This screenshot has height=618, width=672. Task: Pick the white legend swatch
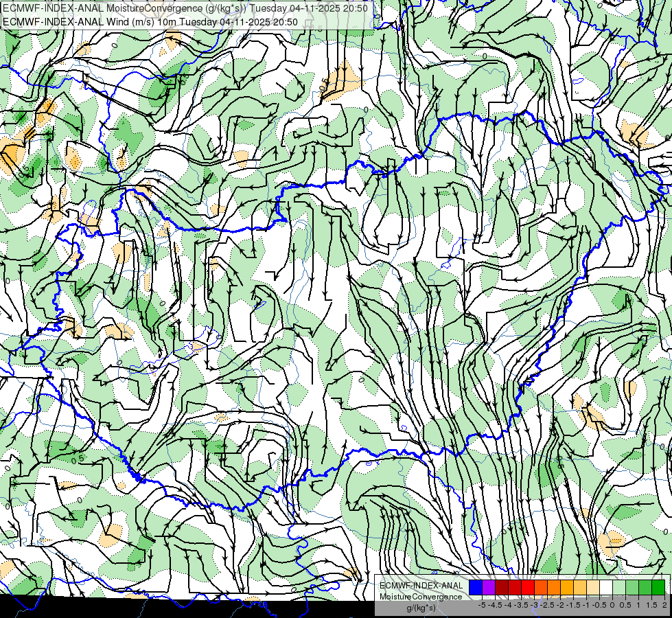point(606,588)
